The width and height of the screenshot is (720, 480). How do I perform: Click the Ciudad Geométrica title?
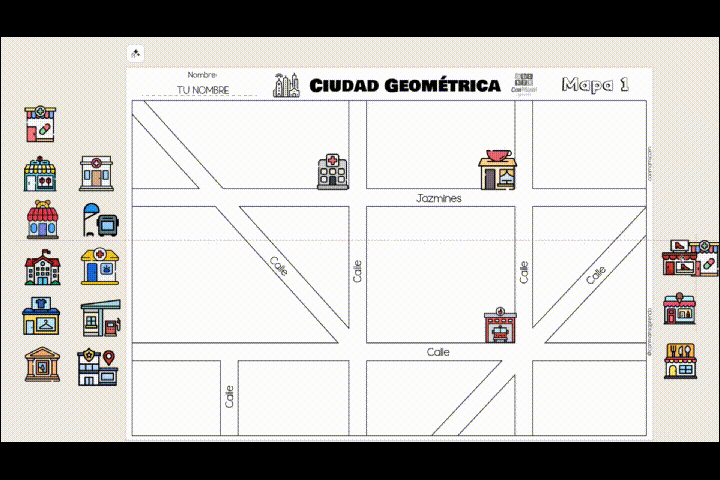point(405,85)
